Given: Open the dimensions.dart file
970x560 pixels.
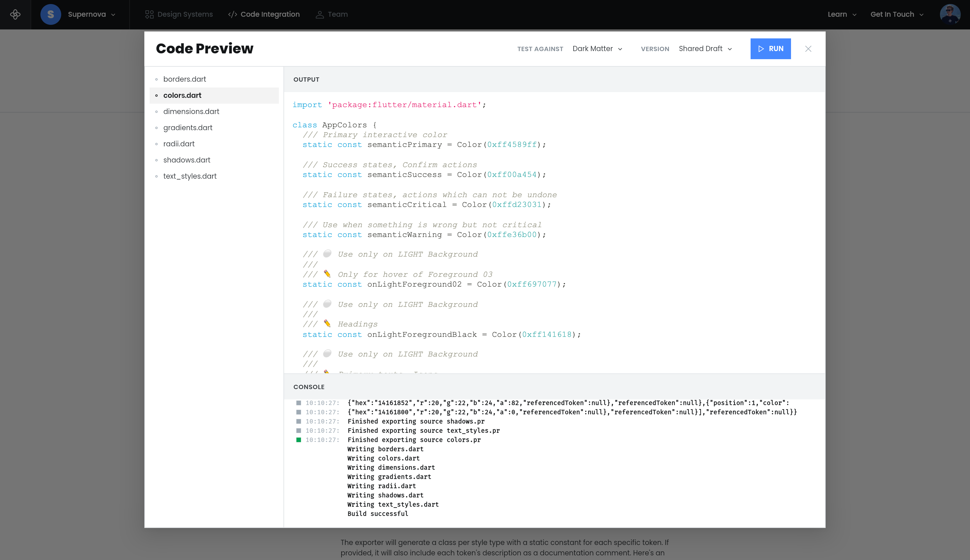Looking at the screenshot, I should 214,111.
